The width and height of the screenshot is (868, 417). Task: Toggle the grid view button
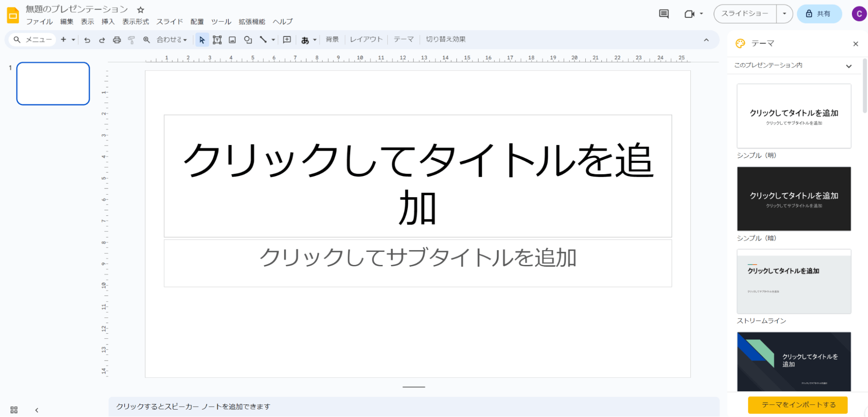(14, 410)
